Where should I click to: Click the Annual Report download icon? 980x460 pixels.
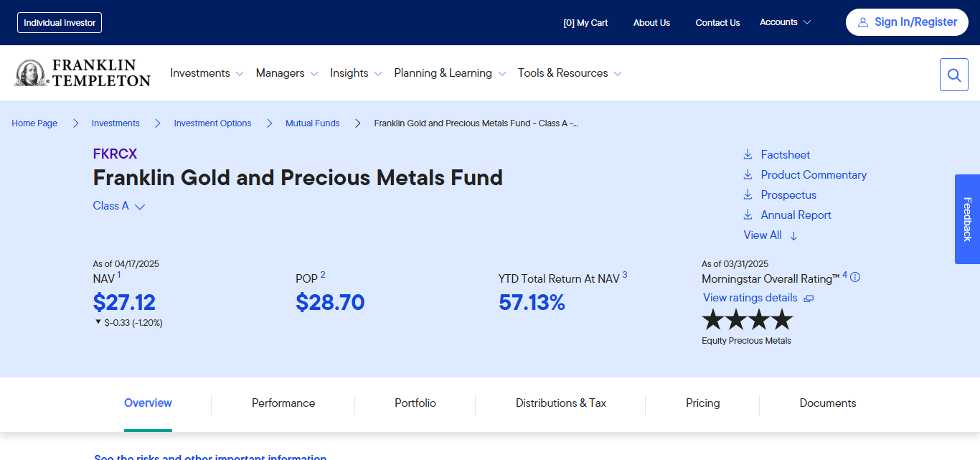[748, 215]
